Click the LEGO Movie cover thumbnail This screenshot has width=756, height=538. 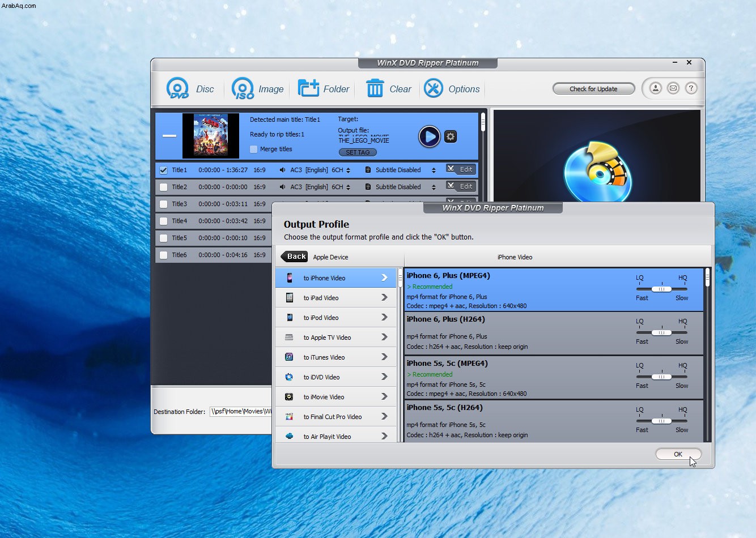tap(211, 135)
